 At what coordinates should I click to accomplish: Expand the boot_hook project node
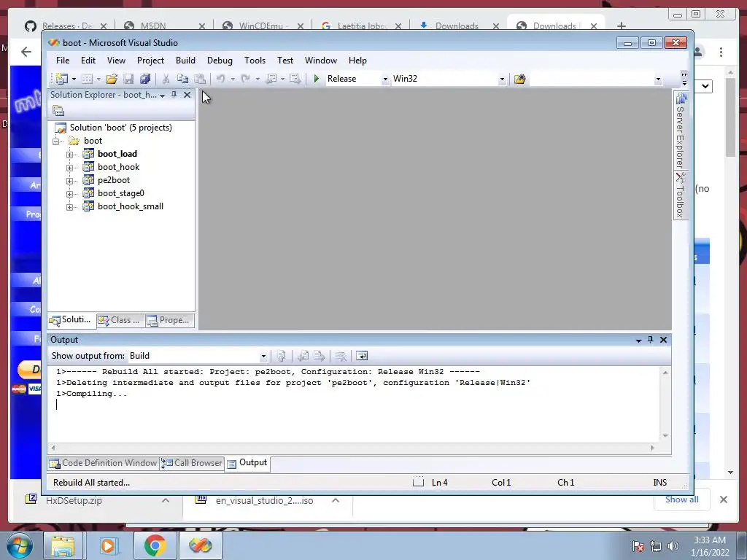pos(69,168)
